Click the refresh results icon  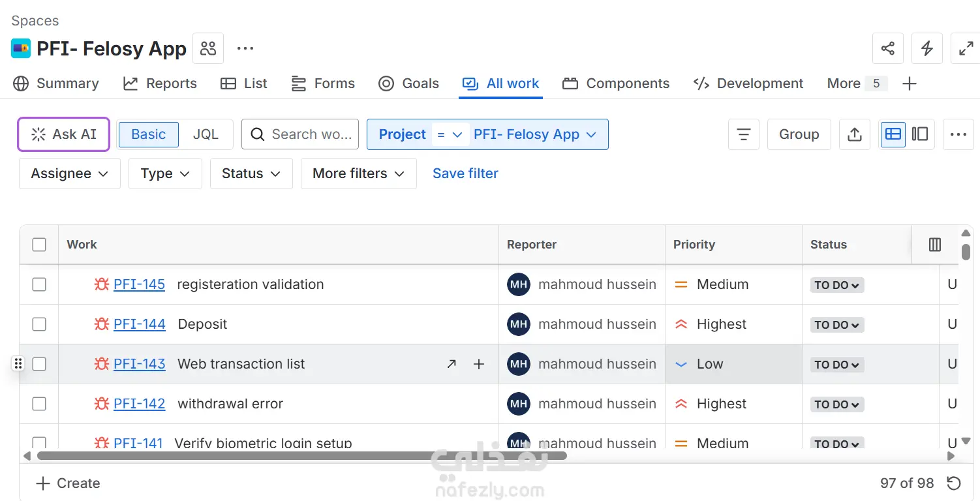(x=954, y=483)
